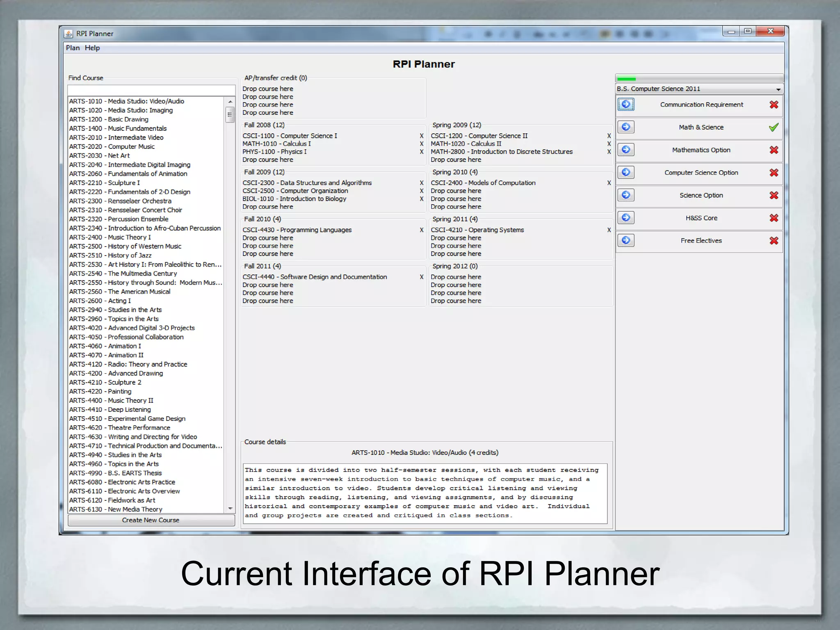840x630 pixels.
Task: Click the red X status icon for Free Electives
Action: pos(774,241)
